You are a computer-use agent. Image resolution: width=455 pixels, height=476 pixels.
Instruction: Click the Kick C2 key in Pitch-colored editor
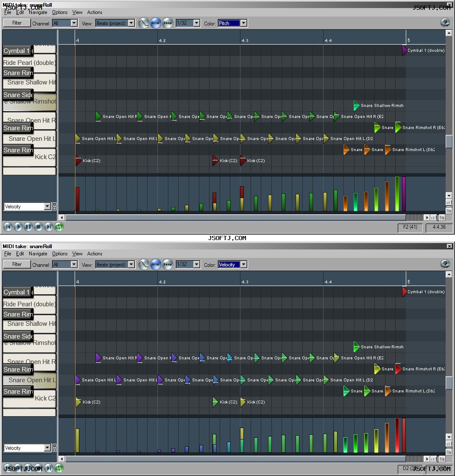tap(45, 157)
